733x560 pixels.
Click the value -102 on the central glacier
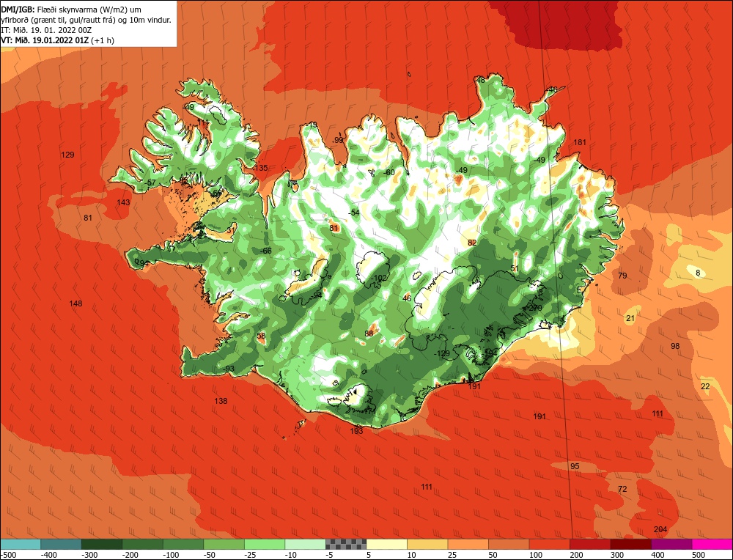378,278
